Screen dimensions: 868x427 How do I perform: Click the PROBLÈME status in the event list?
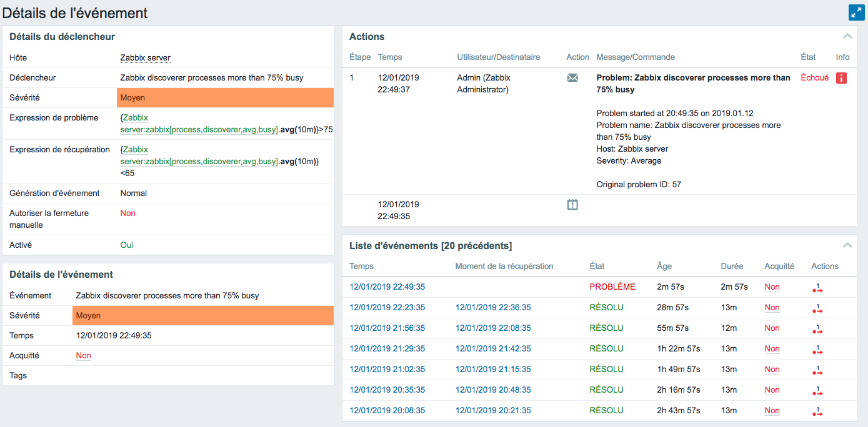tap(612, 287)
